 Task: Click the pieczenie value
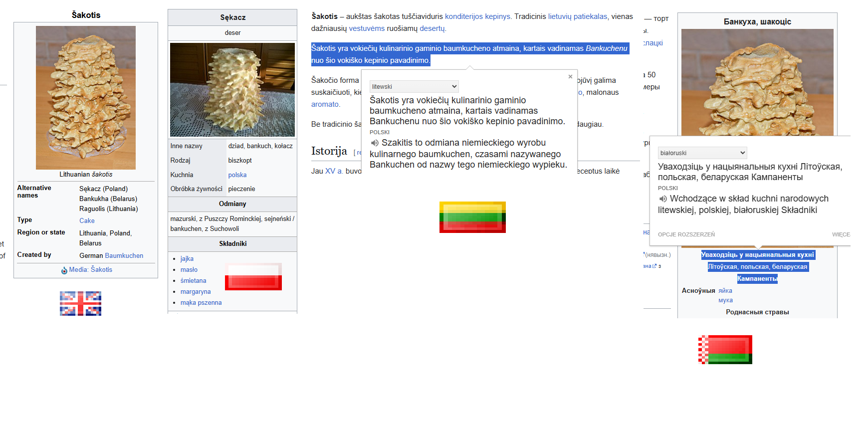(x=241, y=189)
